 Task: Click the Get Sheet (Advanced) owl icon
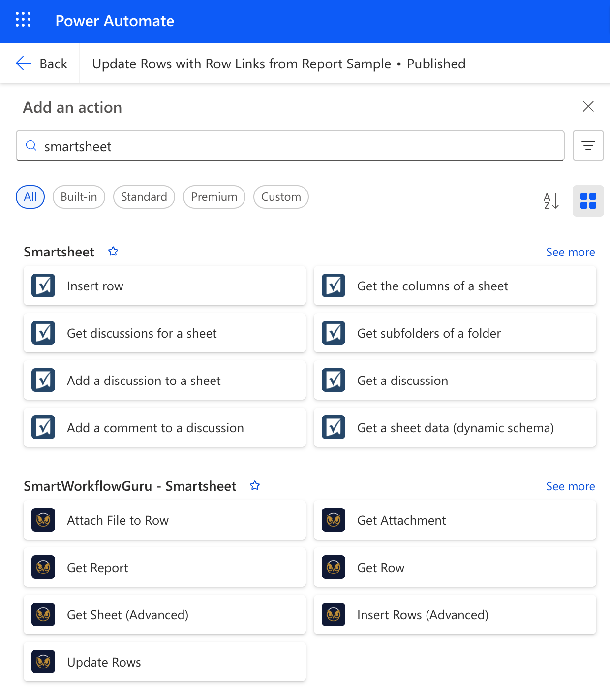(43, 614)
